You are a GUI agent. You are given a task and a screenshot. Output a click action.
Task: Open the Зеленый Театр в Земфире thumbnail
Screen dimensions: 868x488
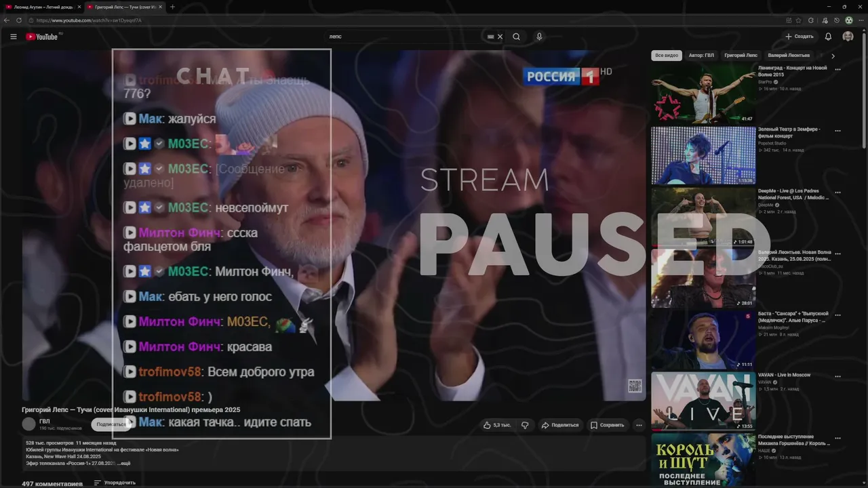click(703, 155)
